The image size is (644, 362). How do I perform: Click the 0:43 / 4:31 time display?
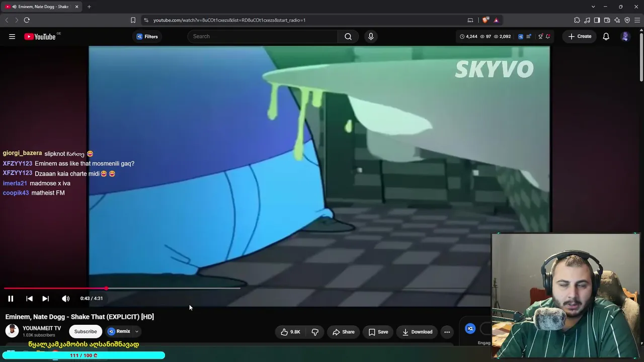click(92, 299)
